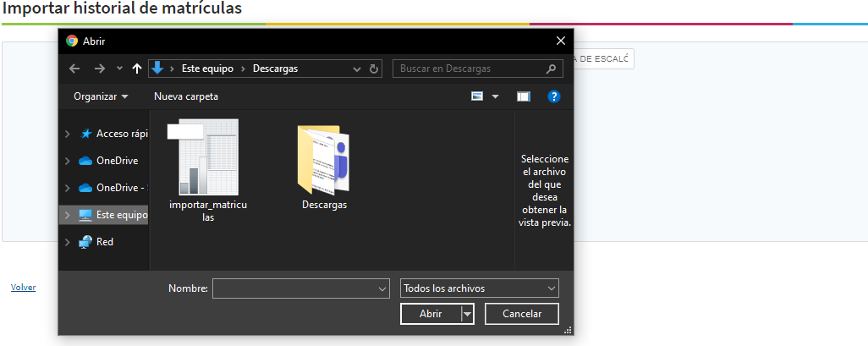This screenshot has width=868, height=346.
Task: Click the search magnifier icon
Action: click(551, 69)
